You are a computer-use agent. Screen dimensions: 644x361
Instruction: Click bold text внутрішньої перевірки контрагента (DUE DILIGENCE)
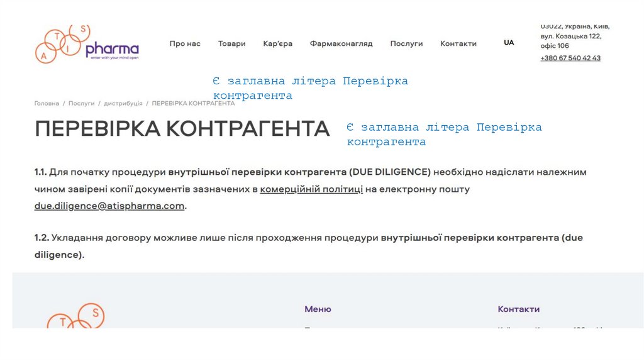299,172
